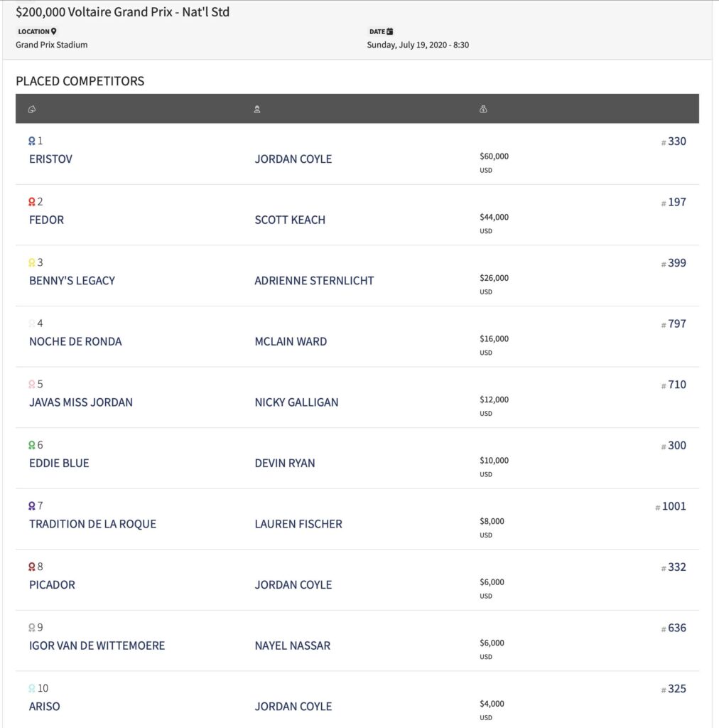
Task: Click the location pin icon
Action: tap(54, 31)
